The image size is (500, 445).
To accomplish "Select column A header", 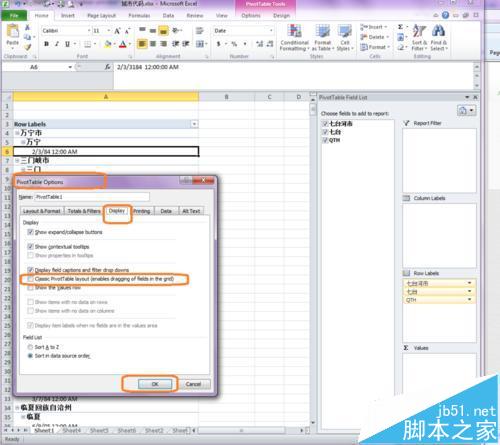I will coord(106,97).
